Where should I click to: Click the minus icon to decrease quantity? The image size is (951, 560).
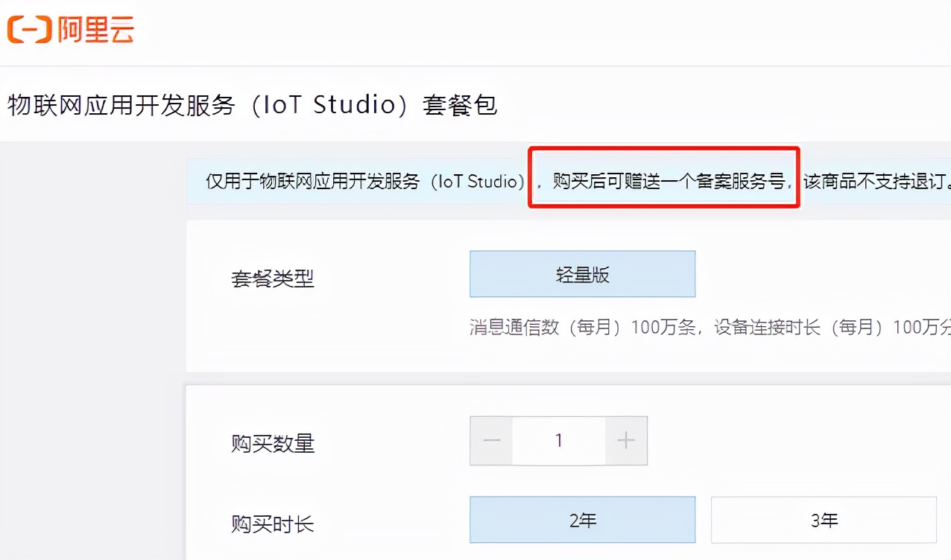pos(491,440)
